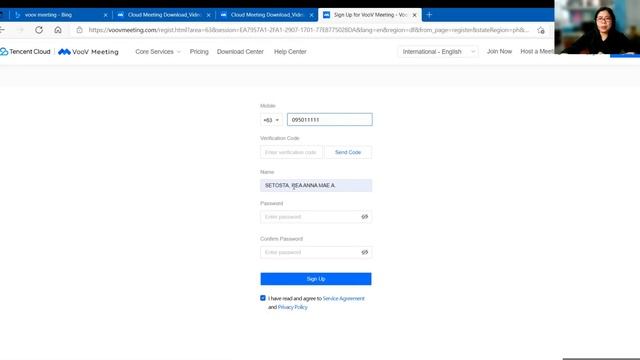Screen dimensions: 640x360
Task: Open the Download Center page
Action: (x=240, y=51)
